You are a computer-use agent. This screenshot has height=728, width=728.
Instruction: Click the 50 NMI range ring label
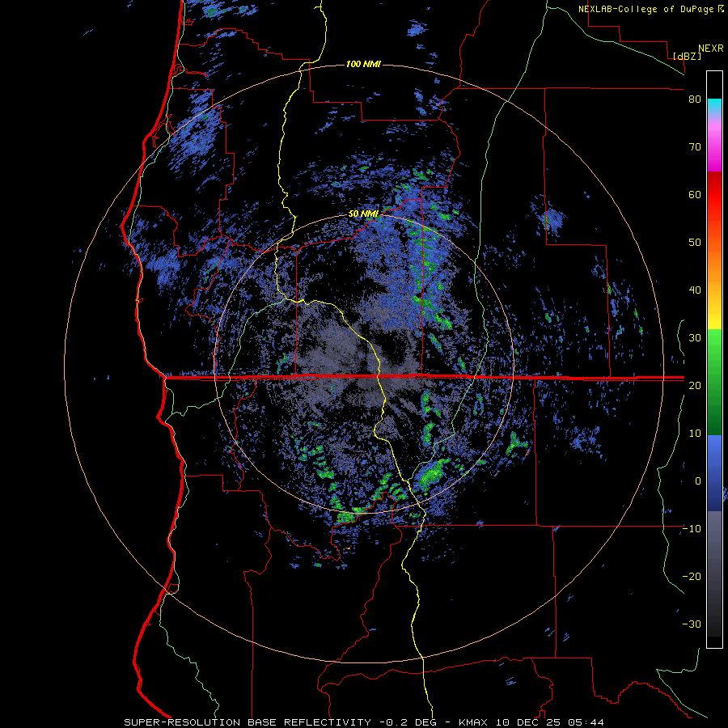[363, 214]
